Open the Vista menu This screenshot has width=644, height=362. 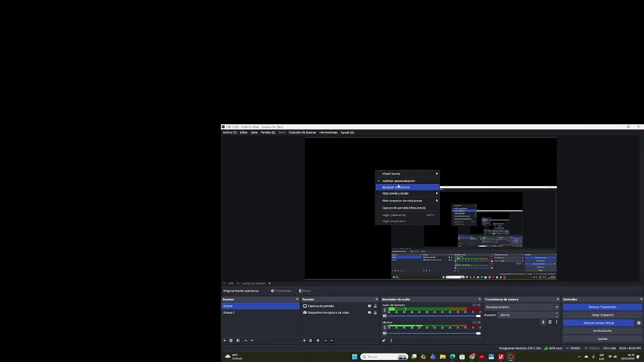coord(254,132)
